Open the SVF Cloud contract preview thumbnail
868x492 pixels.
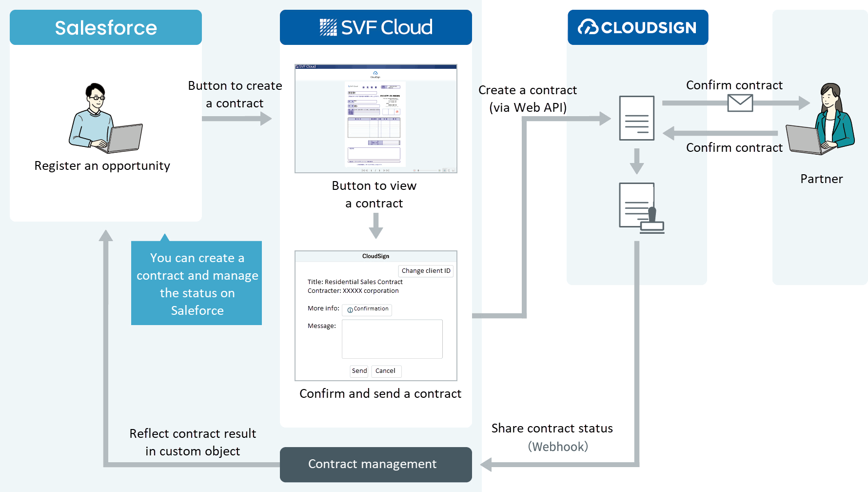pyautogui.click(x=376, y=119)
